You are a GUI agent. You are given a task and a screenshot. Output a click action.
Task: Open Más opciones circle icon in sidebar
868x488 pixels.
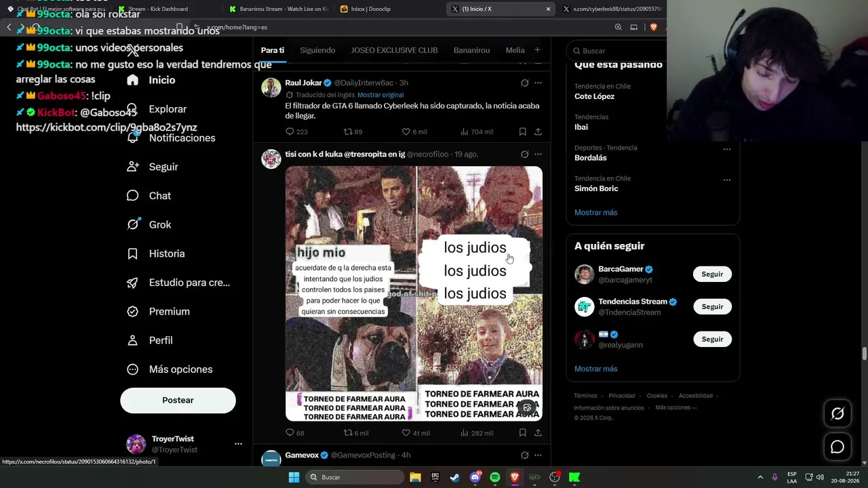(133, 369)
